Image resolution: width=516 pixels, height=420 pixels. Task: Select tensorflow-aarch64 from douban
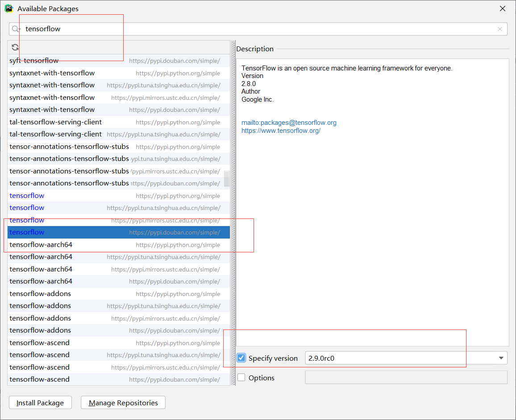[118, 281]
